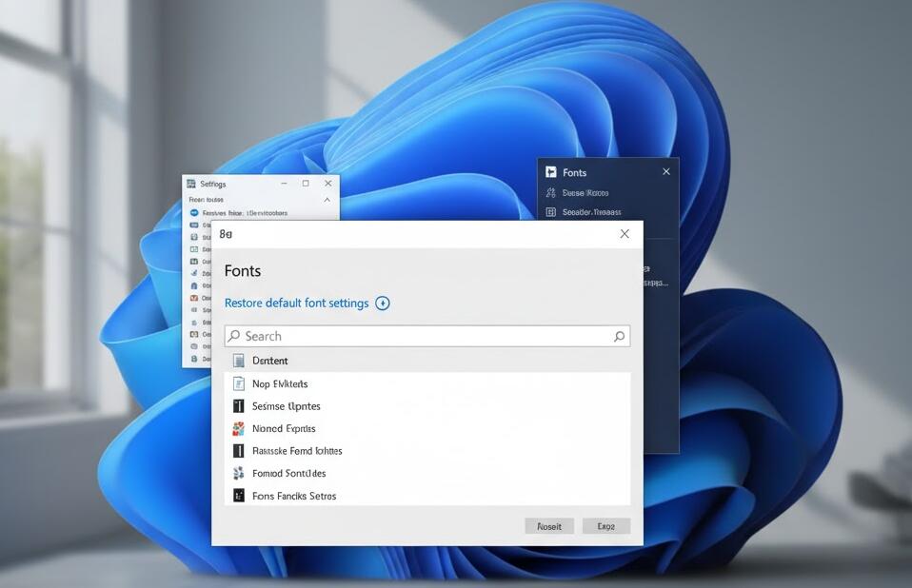Click the colorful icon beside Noned Exprtiss
This screenshot has height=588, width=912.
pos(239,429)
